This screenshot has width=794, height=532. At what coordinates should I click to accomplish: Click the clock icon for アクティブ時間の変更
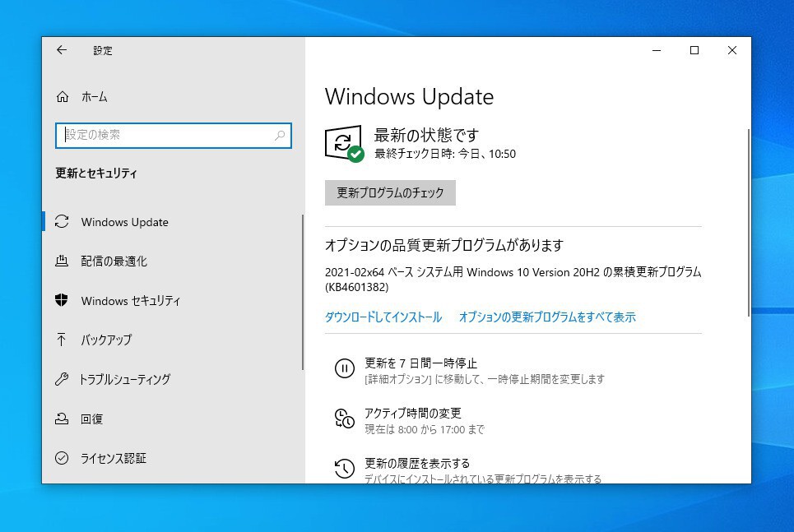point(344,419)
